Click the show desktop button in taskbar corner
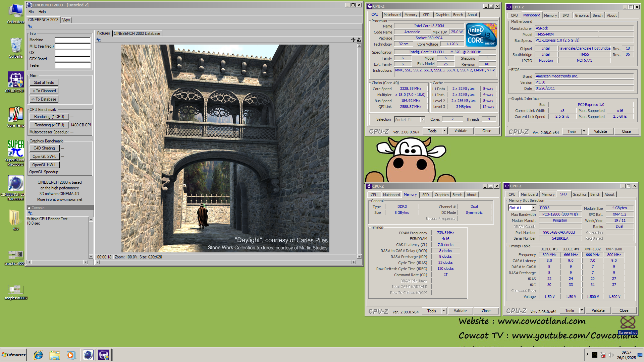Viewport: 644px width, 362px height. tap(641, 355)
